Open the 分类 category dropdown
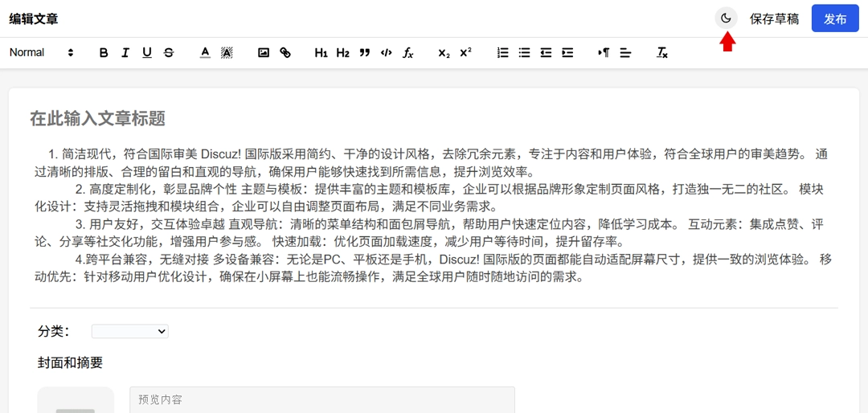This screenshot has width=868, height=413. 130,331
